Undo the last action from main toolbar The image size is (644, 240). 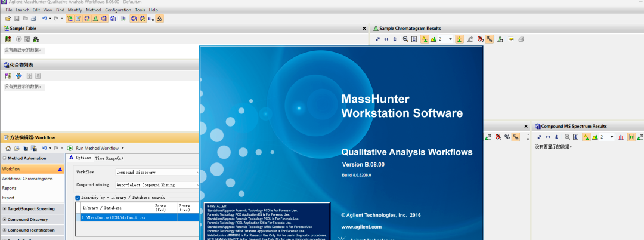tap(44, 19)
